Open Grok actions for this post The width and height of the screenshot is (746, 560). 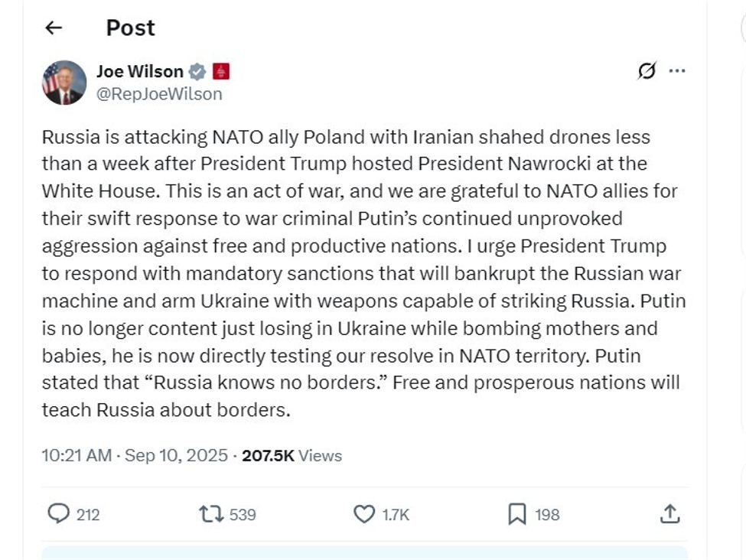point(647,70)
